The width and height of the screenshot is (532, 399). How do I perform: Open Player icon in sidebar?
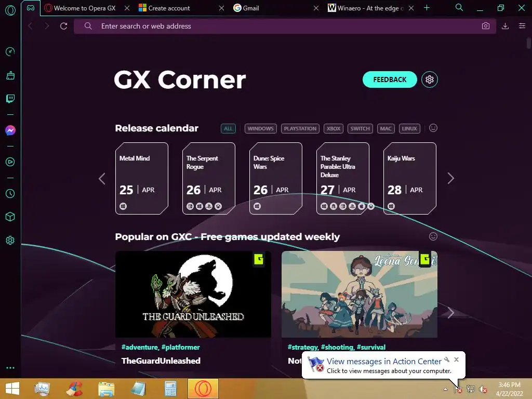pyautogui.click(x=10, y=162)
